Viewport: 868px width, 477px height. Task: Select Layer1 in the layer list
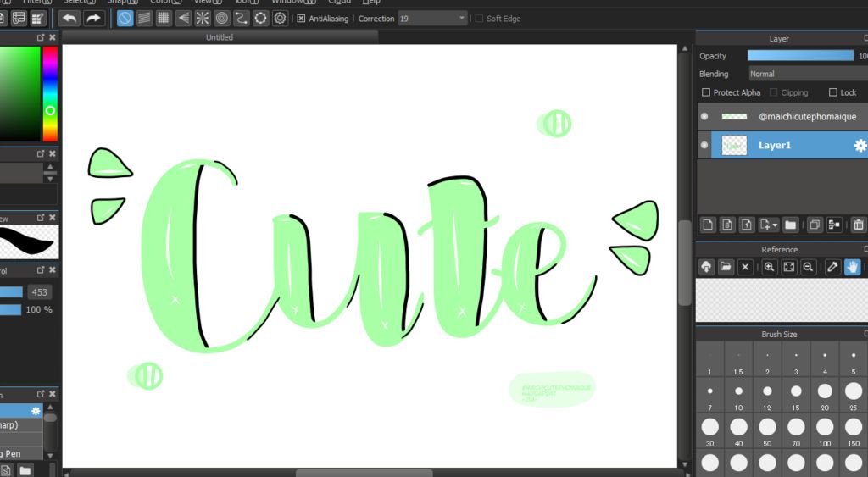pos(782,146)
